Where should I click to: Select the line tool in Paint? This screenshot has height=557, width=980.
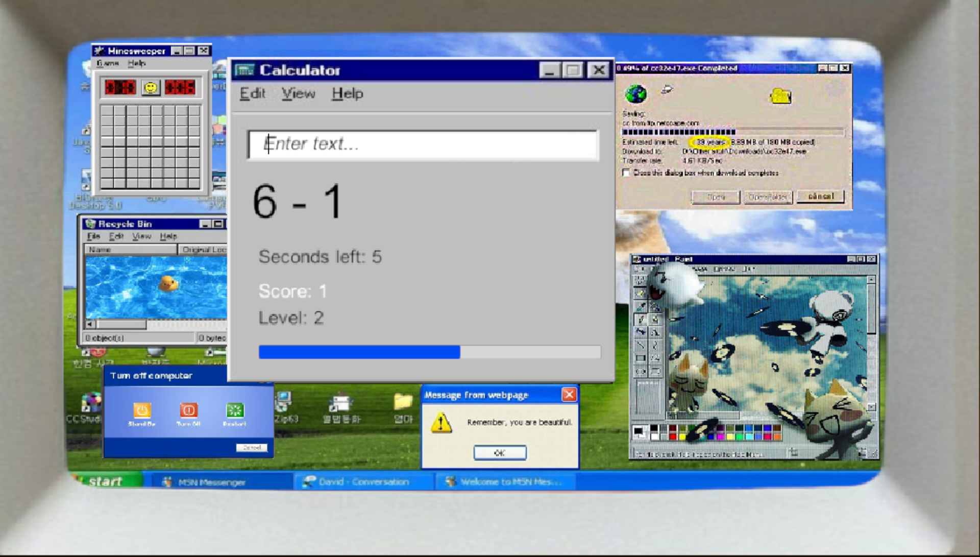click(x=641, y=345)
